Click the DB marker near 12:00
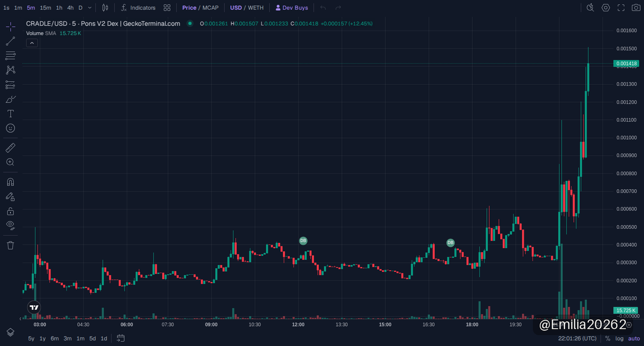 coord(303,241)
